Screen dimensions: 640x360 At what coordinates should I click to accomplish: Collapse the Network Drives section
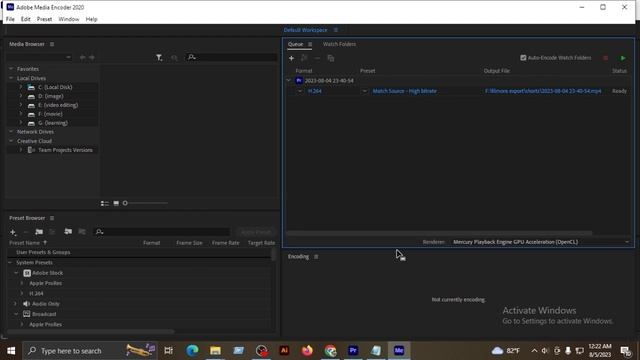coord(11,132)
